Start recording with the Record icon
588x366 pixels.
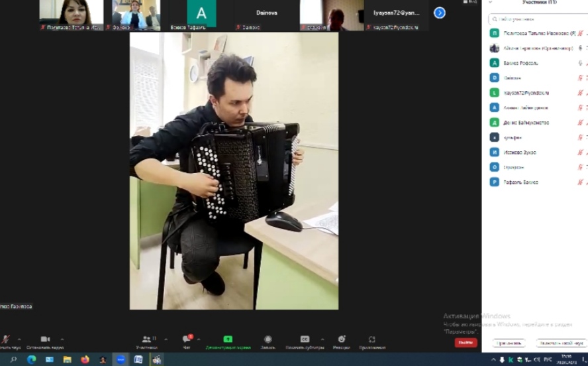(x=268, y=339)
